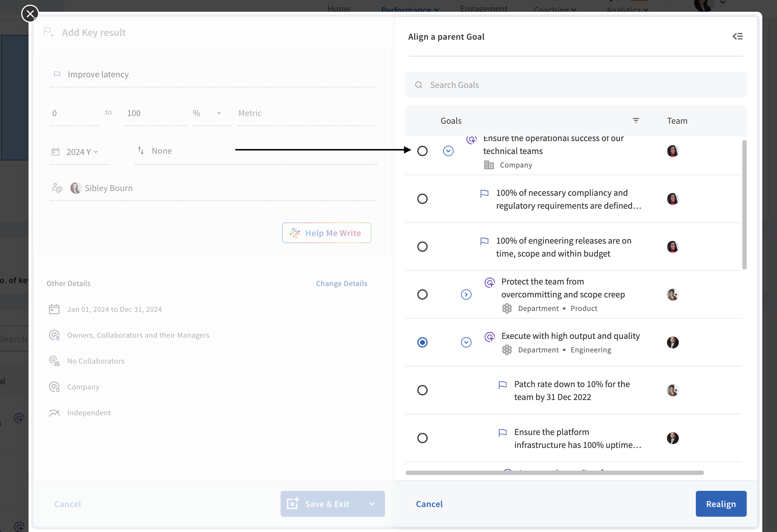Viewport: 777px width, 532px height.
Task: Click the owner icon beside Sibley Bourn
Action: click(x=57, y=188)
